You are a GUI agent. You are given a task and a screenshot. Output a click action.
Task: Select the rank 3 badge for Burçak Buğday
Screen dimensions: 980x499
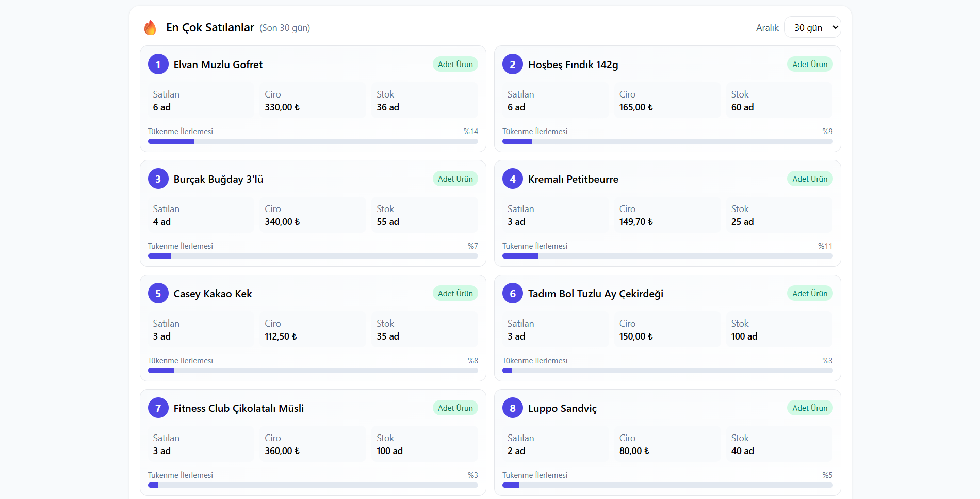158,179
